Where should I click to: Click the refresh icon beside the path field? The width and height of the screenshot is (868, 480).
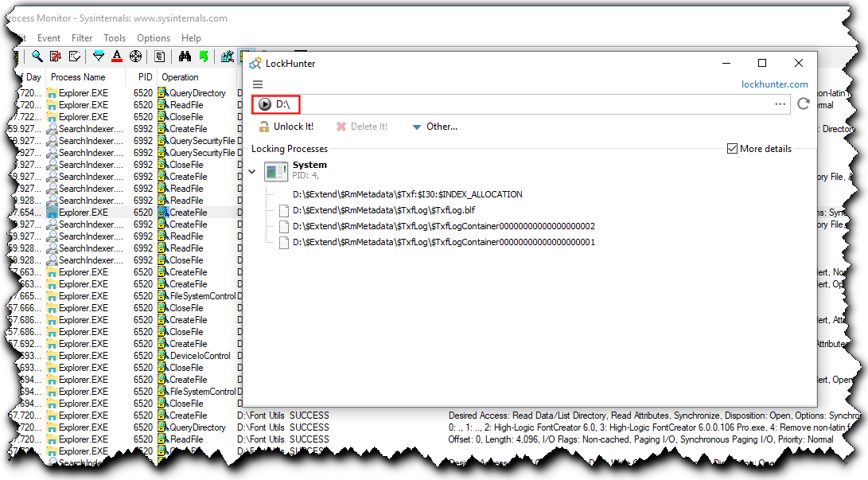[804, 104]
